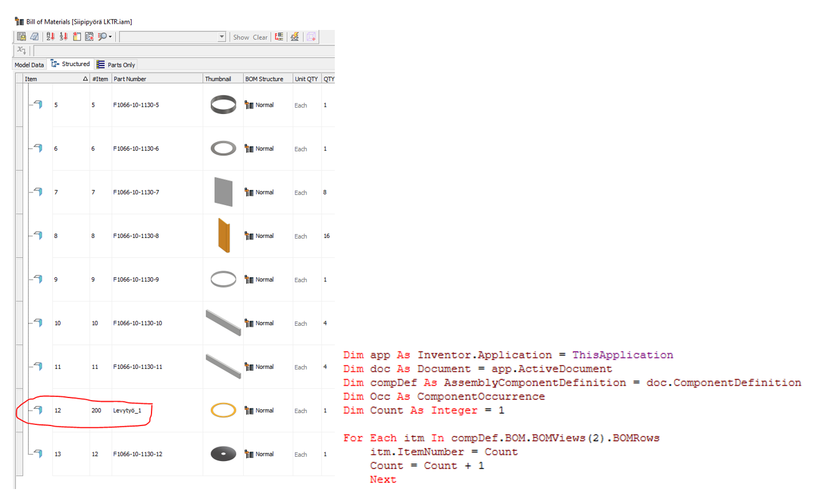
Task: Click the ring thumbnail for F1066-10-1130-5
Action: point(223,105)
